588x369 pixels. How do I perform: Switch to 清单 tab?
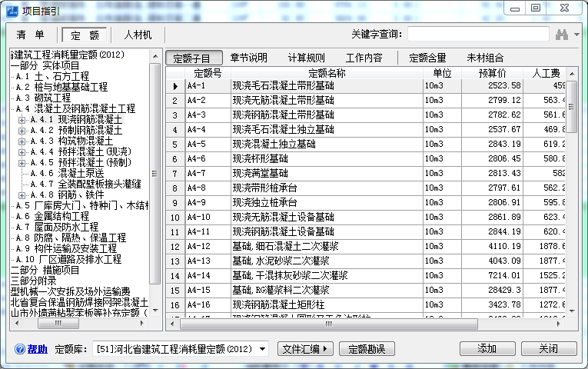[31, 35]
